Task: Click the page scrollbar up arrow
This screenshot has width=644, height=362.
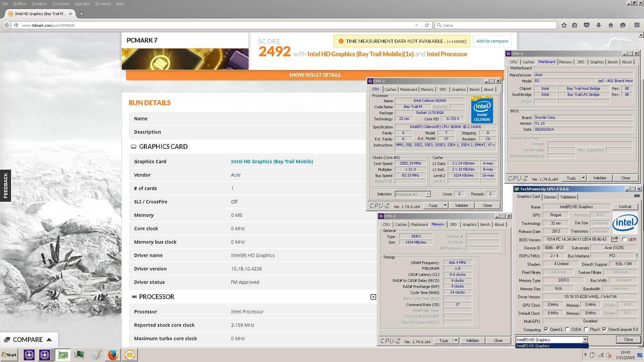Action: click(x=641, y=35)
